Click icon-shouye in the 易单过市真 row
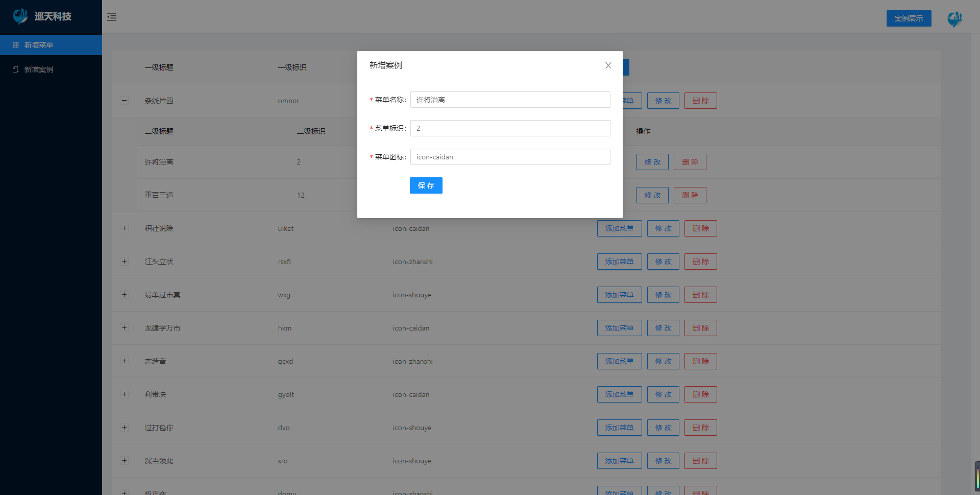This screenshot has height=495, width=980. pos(412,295)
